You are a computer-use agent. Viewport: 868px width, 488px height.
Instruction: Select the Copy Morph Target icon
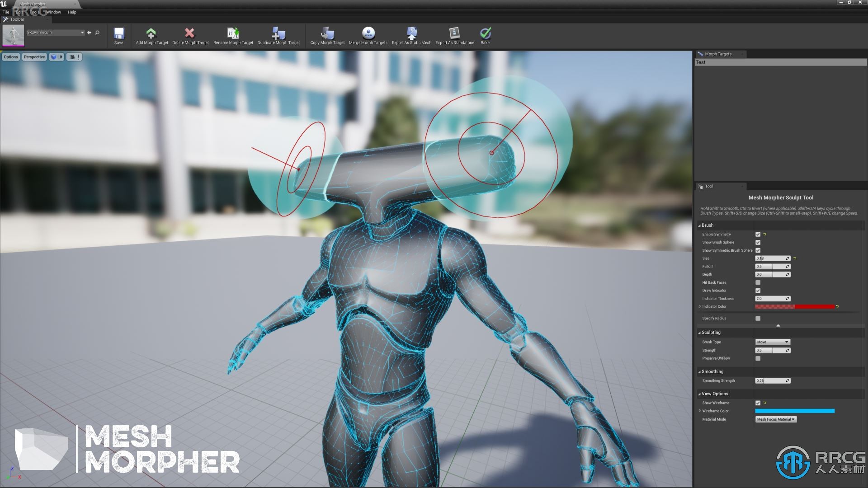327,33
